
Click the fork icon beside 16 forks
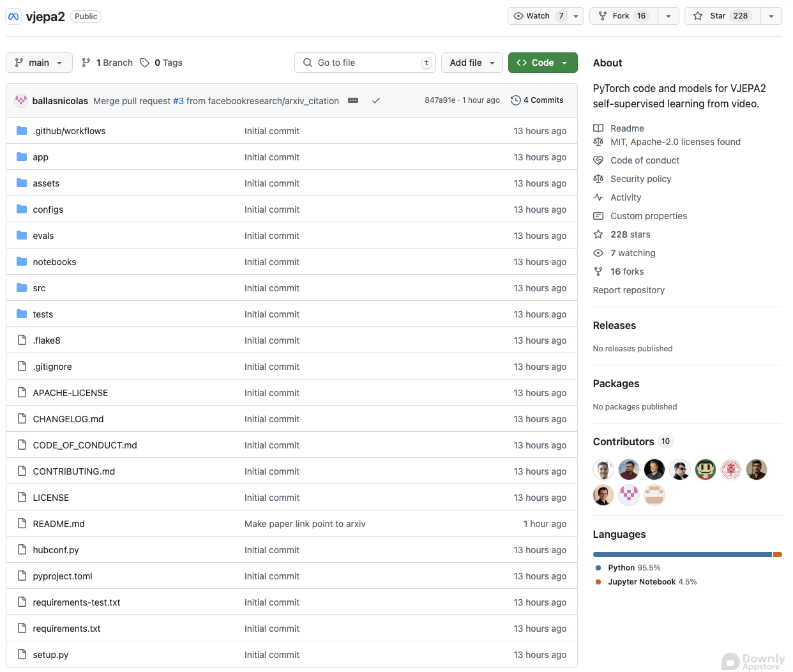click(598, 271)
